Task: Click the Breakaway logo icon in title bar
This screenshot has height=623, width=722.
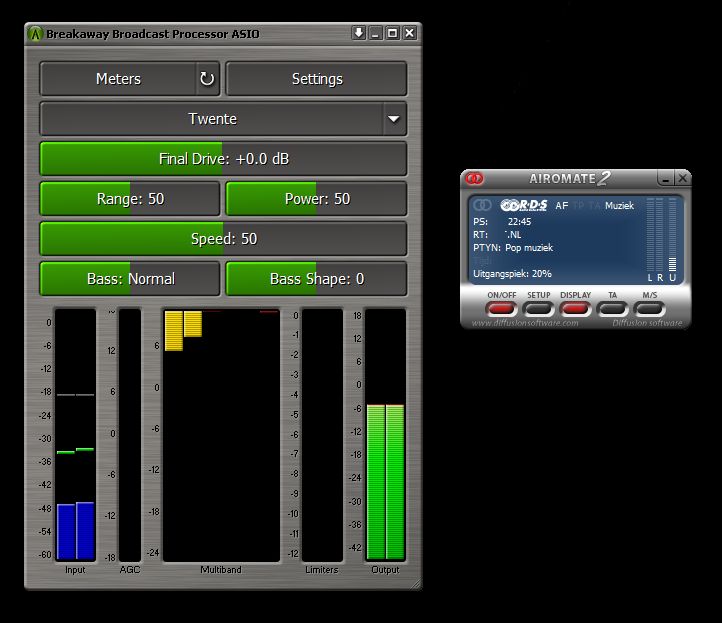Action: (35, 34)
